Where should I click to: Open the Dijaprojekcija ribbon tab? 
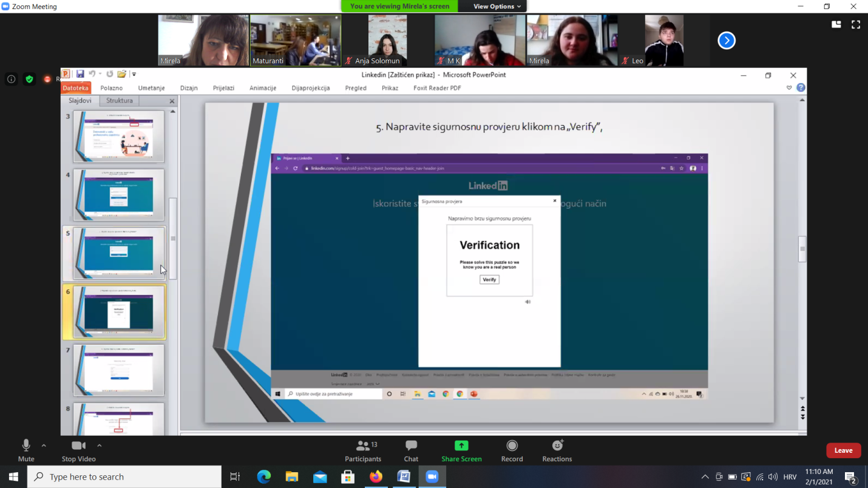coord(311,88)
